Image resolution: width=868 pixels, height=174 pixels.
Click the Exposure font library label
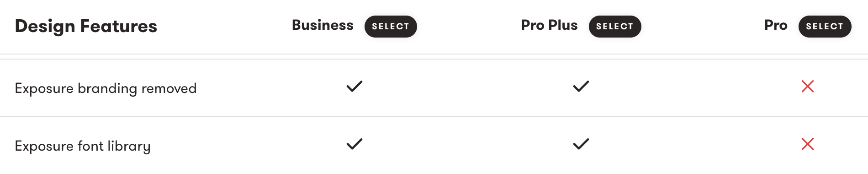(83, 146)
